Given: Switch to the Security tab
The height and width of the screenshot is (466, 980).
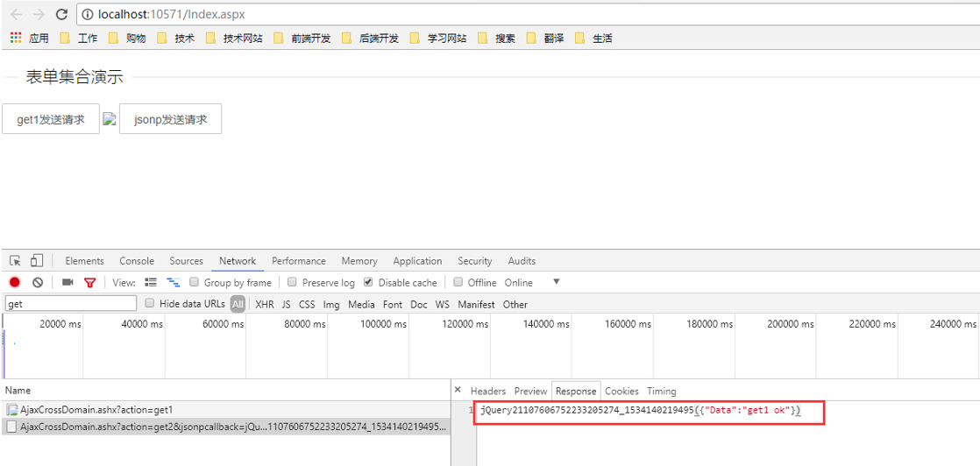Looking at the screenshot, I should [x=475, y=261].
